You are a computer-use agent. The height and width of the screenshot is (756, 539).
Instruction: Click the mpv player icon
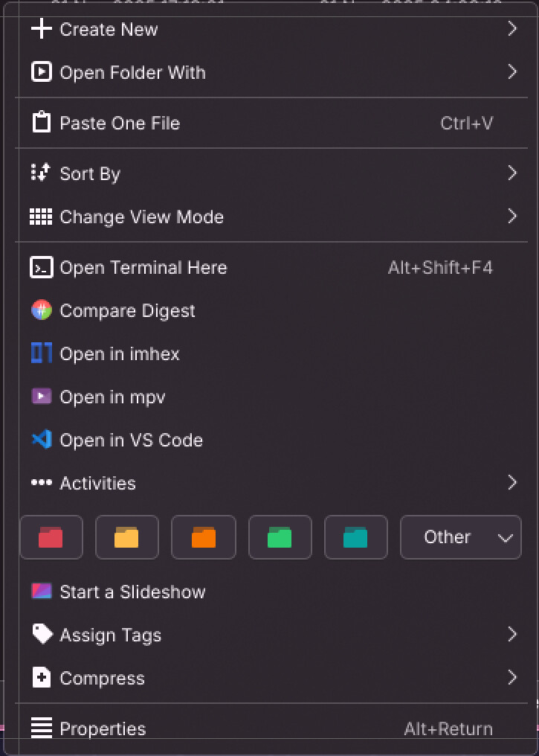41,397
